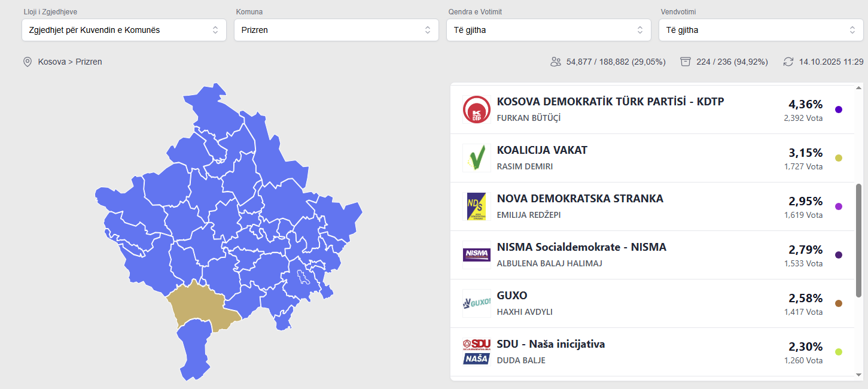Click the voters turnout people icon
Viewport: 868px width, 389px height.
pyautogui.click(x=556, y=62)
